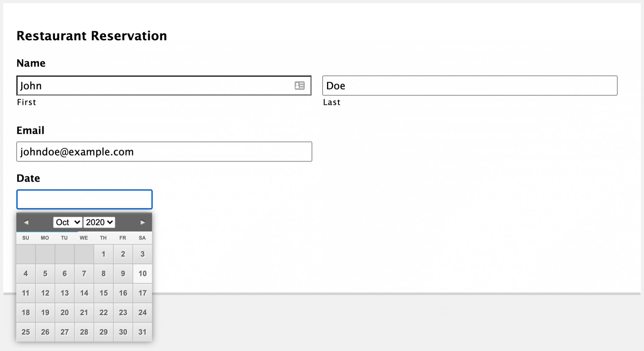Choose day 22 in the calendar

point(103,313)
